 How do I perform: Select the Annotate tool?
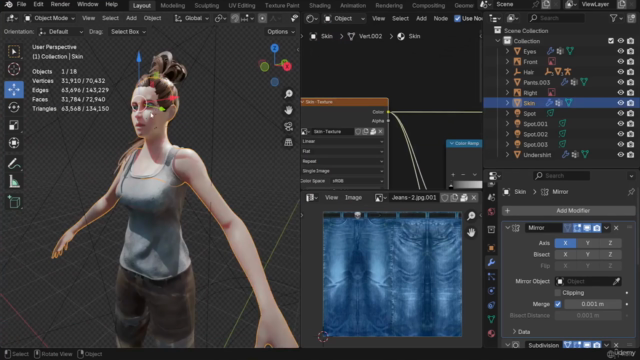[14, 164]
